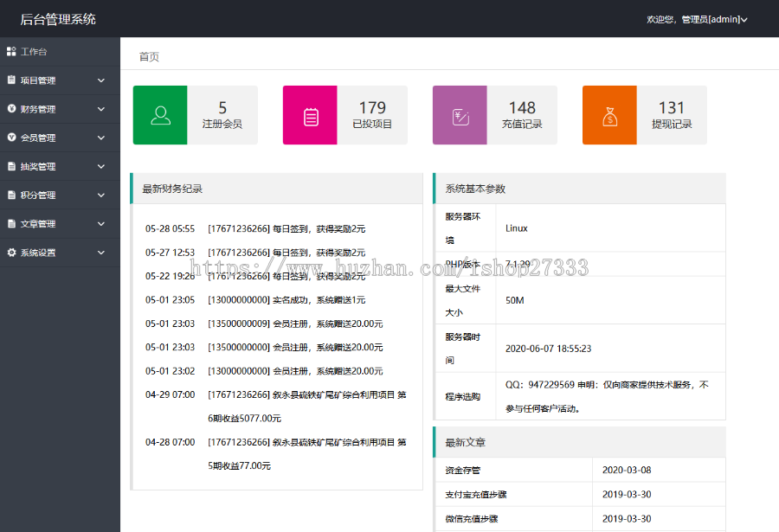Click the 50M max file size value
Screen dimensions: 779x532
click(x=515, y=300)
